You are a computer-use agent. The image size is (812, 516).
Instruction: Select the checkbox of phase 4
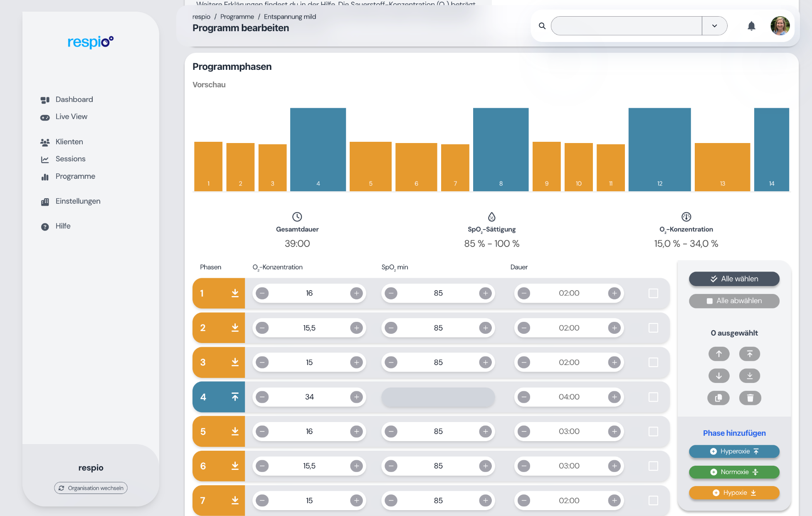click(x=653, y=397)
